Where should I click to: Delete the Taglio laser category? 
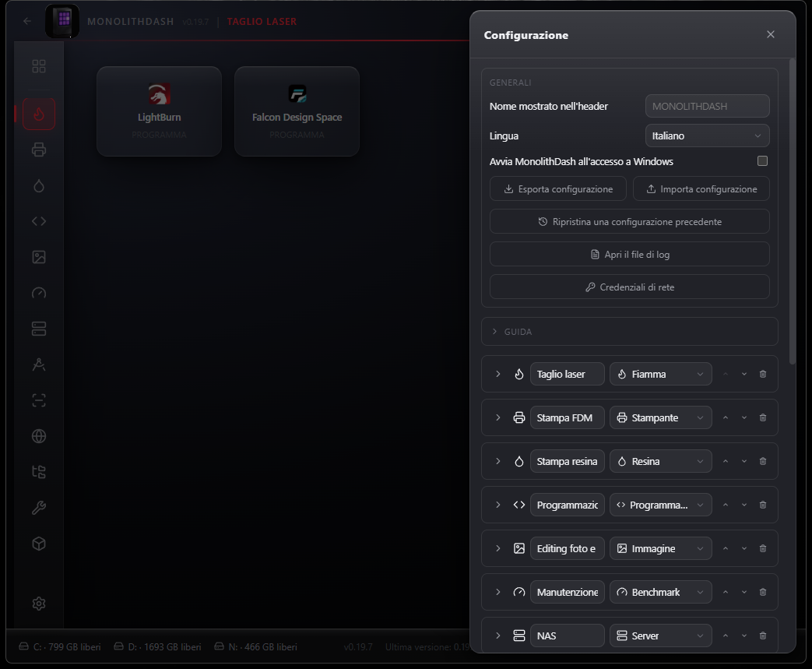coord(763,374)
